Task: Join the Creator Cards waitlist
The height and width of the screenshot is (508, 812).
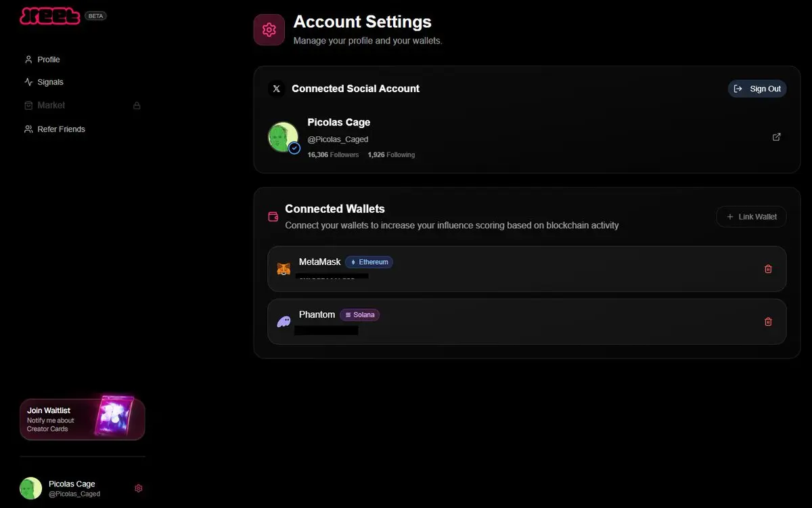Action: [82, 419]
